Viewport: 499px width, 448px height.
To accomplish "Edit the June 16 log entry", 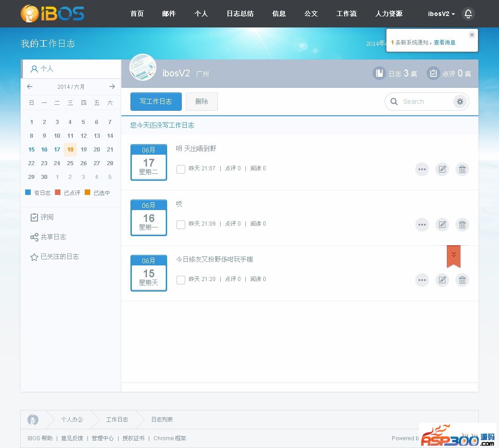I will point(442,225).
